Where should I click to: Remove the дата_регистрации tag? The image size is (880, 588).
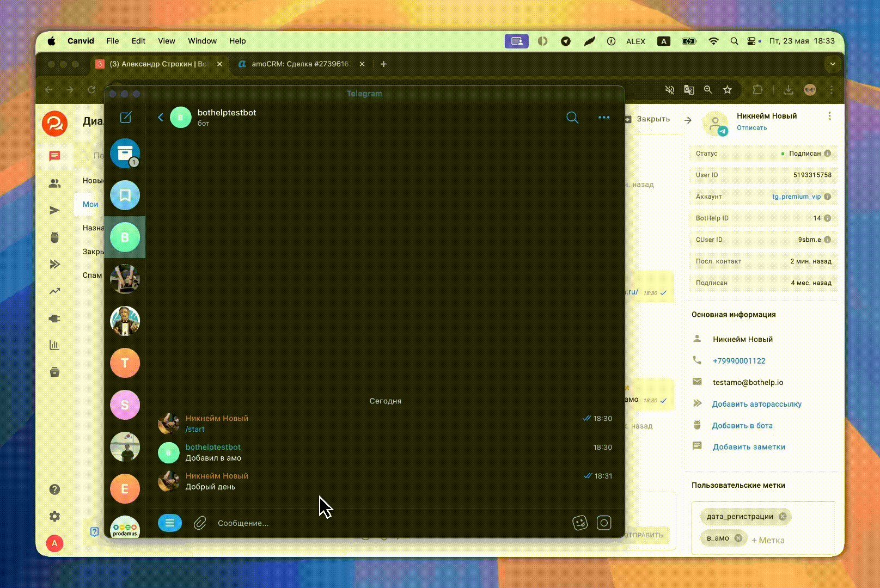pos(783,516)
